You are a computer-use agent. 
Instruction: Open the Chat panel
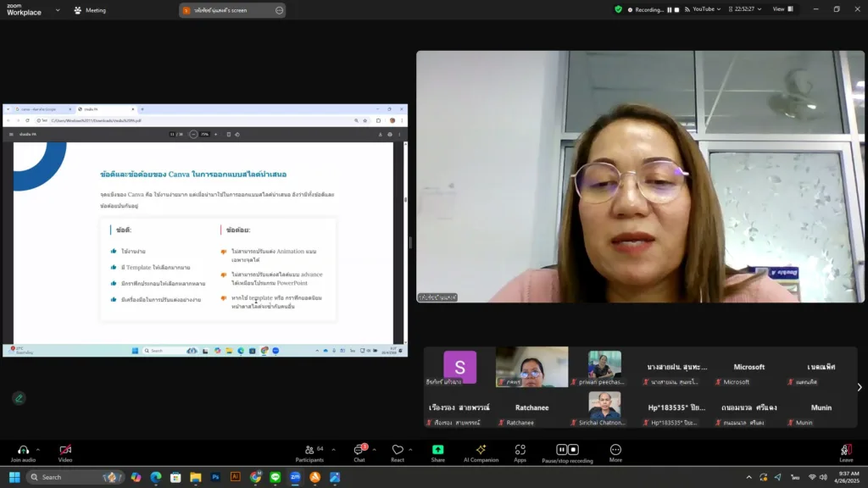(x=359, y=450)
